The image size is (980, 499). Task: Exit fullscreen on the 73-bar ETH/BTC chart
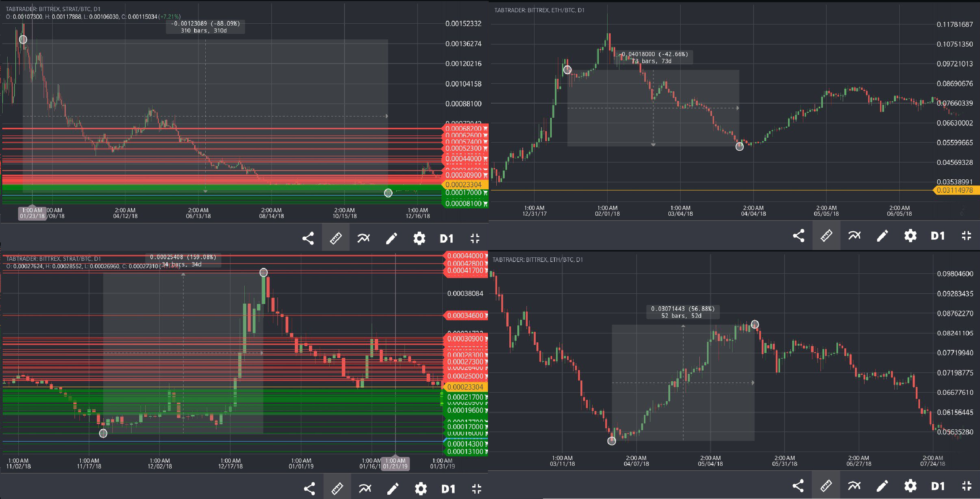(966, 236)
